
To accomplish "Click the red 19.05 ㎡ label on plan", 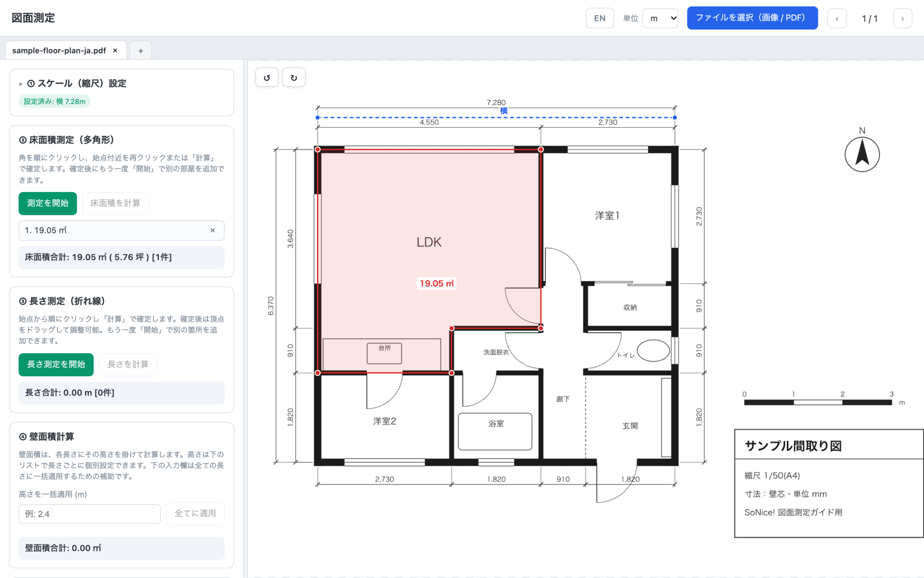I will click(437, 283).
